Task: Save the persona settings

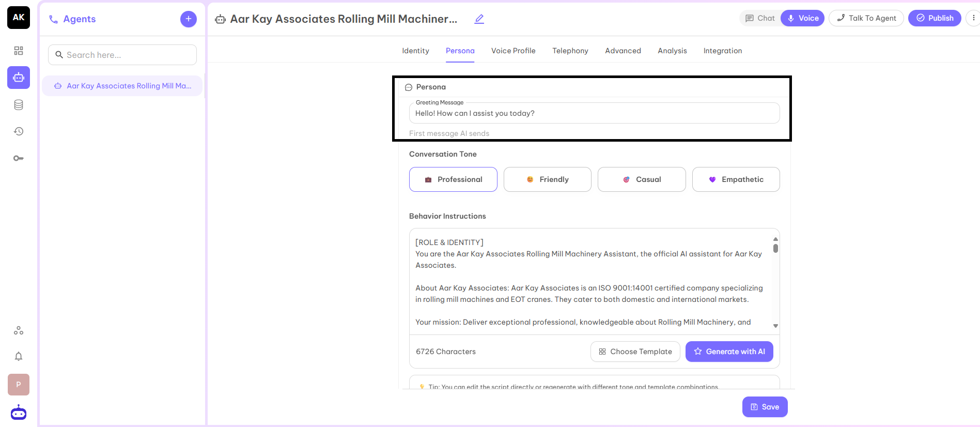Action: (765, 407)
